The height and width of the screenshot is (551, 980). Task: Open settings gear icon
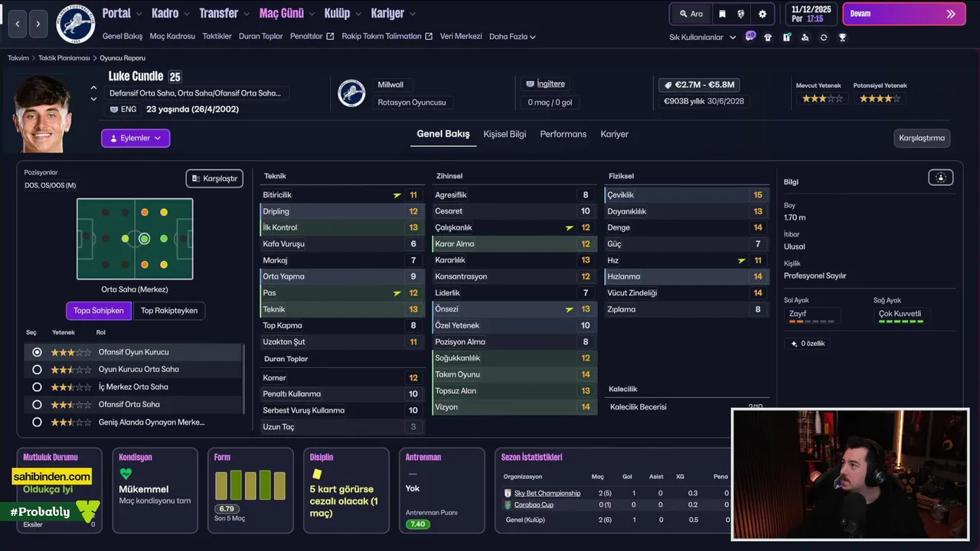763,14
